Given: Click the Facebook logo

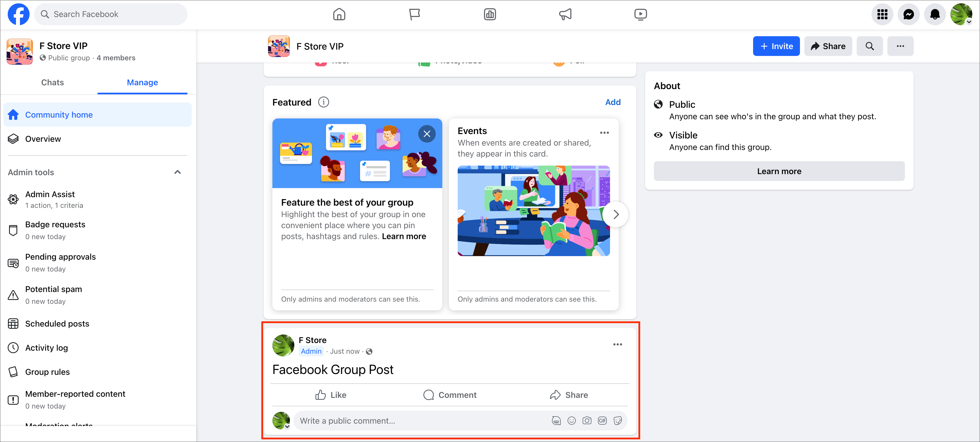Looking at the screenshot, I should 19,14.
